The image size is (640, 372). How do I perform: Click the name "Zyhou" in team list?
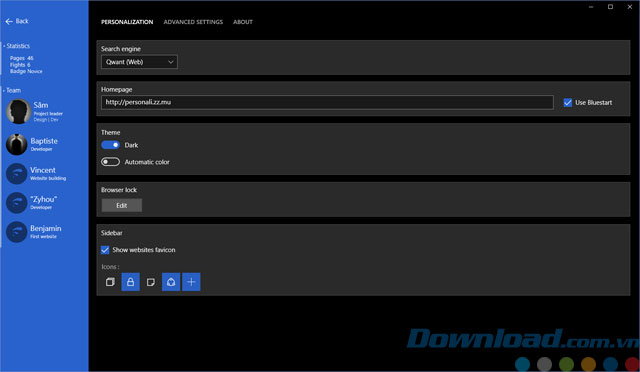coord(44,199)
